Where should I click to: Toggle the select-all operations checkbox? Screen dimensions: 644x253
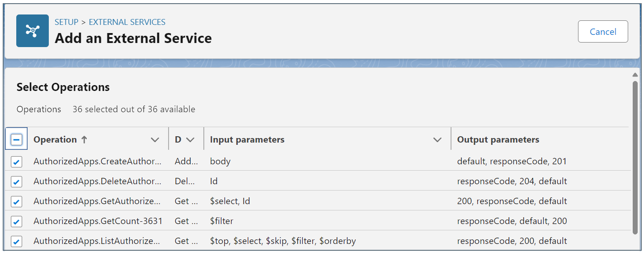coord(16,140)
